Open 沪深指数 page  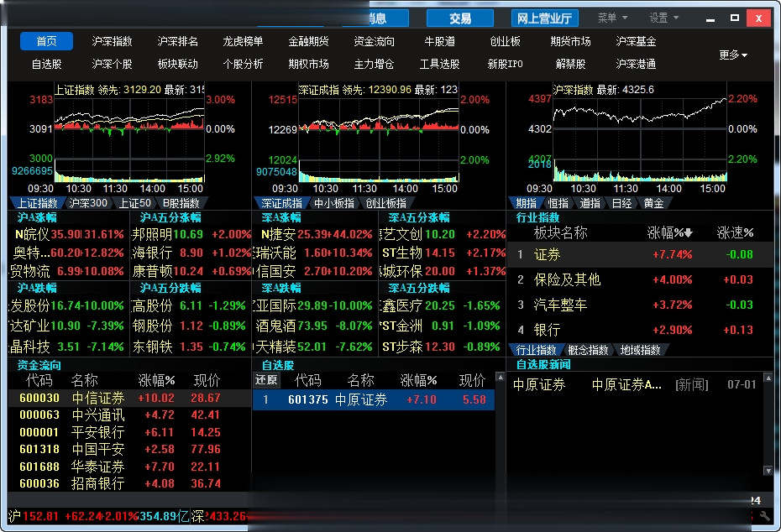pyautogui.click(x=112, y=41)
